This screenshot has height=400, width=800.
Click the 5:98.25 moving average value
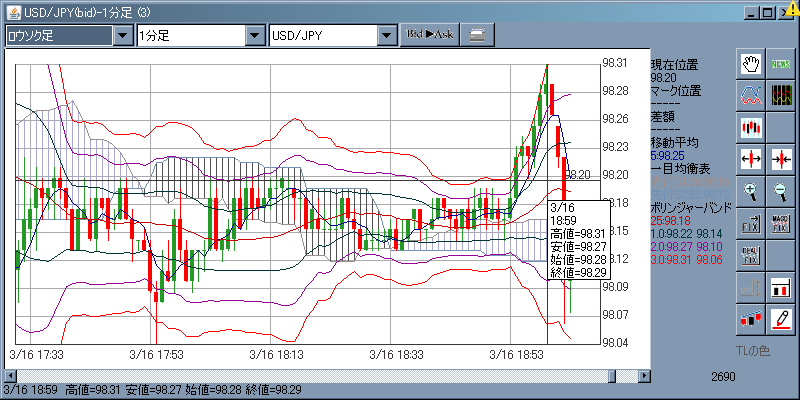[x=667, y=156]
